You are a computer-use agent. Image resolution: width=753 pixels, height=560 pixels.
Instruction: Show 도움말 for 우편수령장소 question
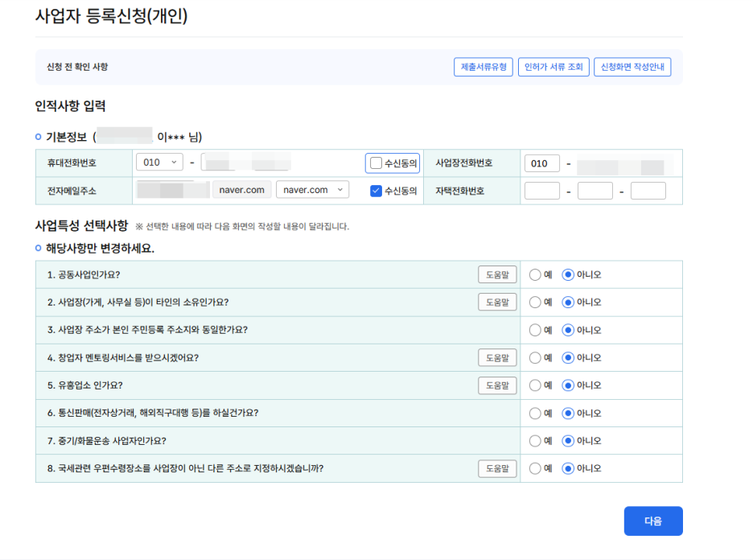pyautogui.click(x=497, y=468)
